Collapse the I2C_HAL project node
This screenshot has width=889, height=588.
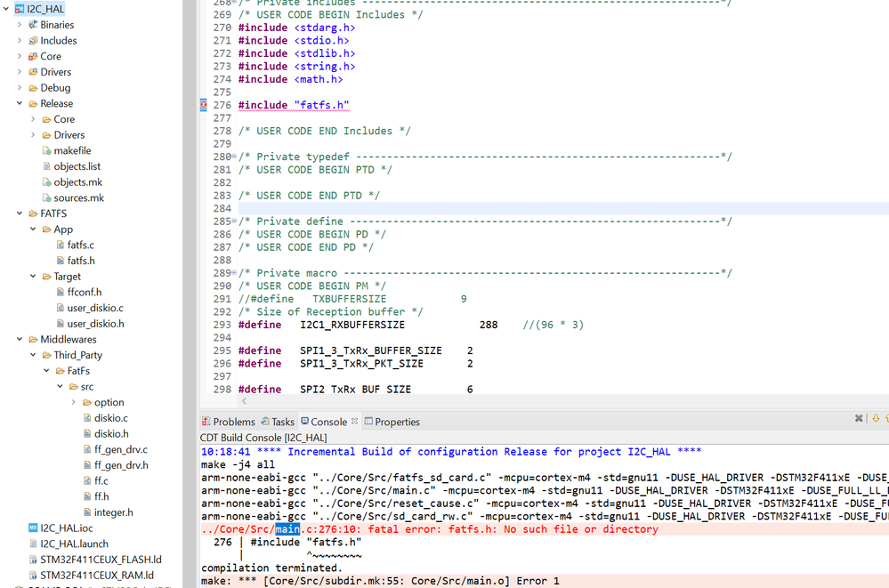pos(6,9)
